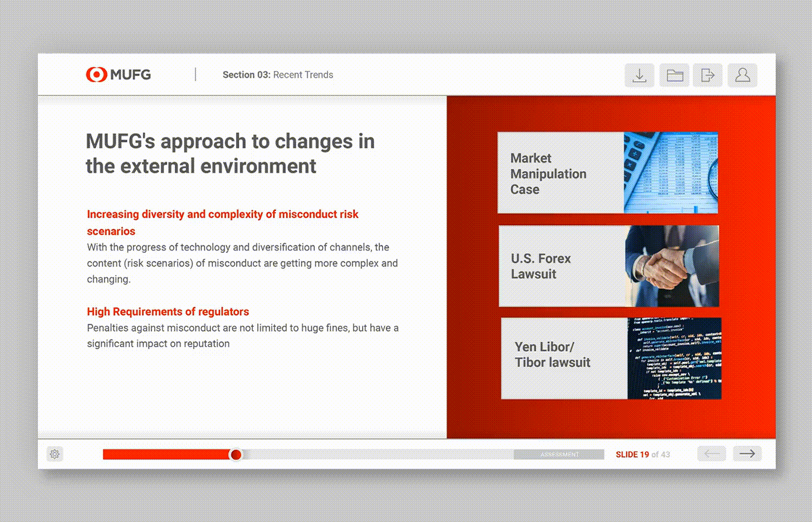Image resolution: width=812 pixels, height=522 pixels.
Task: Click the progress bar slider handle
Action: [x=235, y=455]
